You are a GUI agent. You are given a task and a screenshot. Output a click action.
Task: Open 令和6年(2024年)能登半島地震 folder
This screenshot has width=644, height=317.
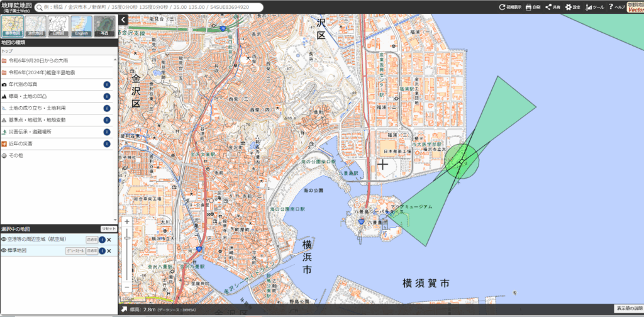[57, 73]
